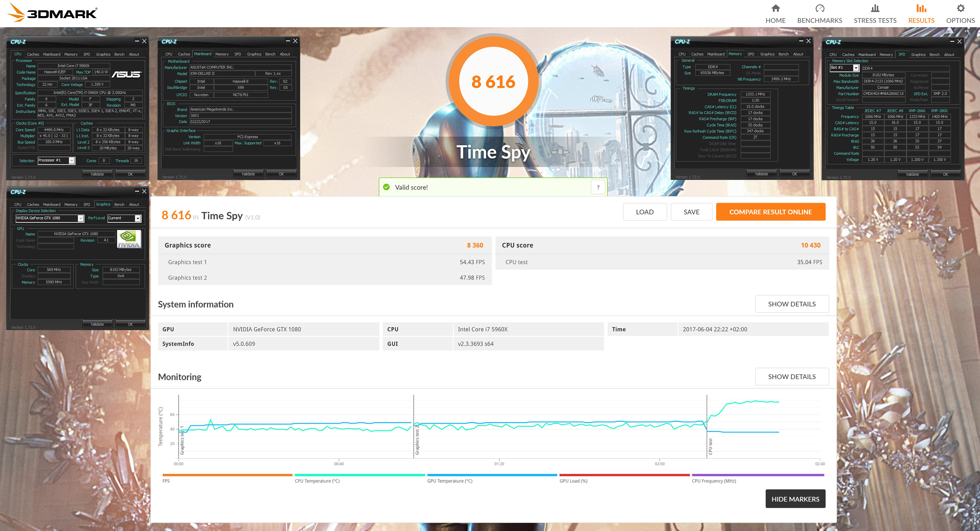Toggle the FPS legend series
The height and width of the screenshot is (531, 980).
pyautogui.click(x=227, y=478)
